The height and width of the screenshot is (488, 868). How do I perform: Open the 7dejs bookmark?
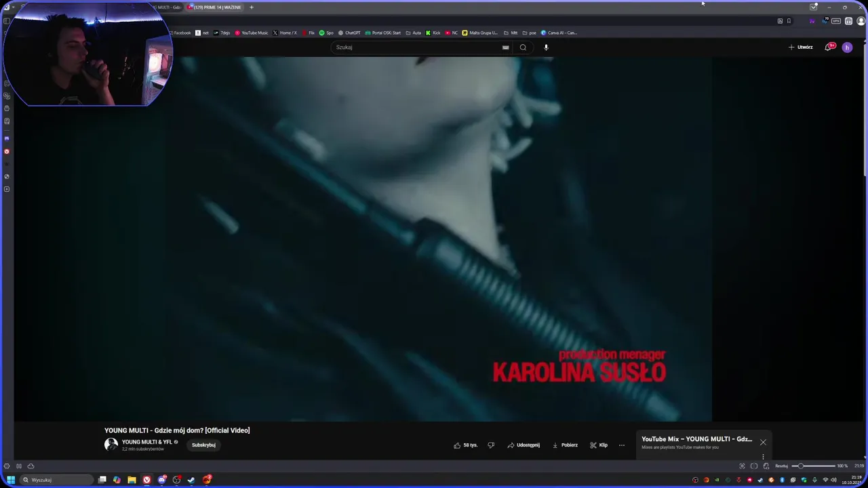[x=222, y=33]
